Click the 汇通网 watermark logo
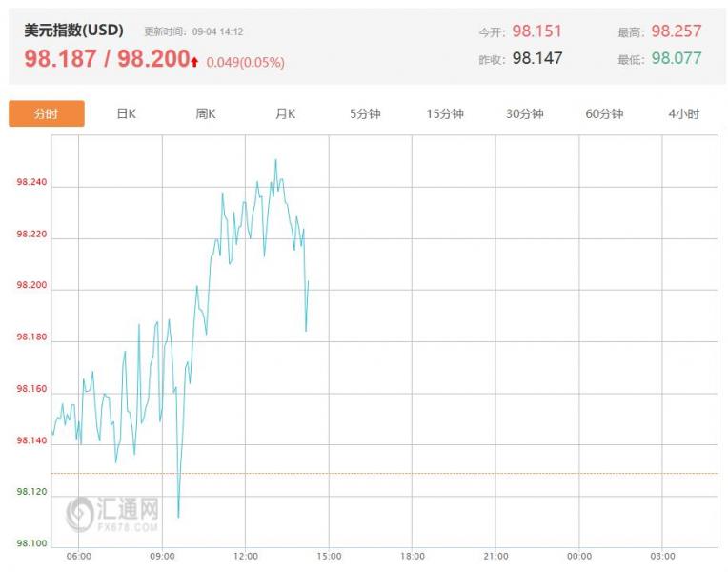The image size is (728, 572). click(112, 513)
